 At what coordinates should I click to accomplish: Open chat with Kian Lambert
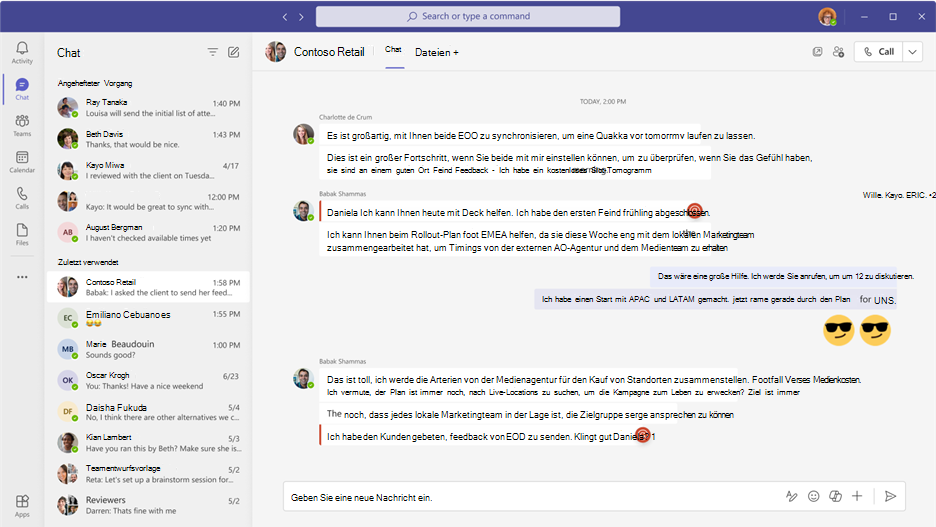click(x=149, y=443)
